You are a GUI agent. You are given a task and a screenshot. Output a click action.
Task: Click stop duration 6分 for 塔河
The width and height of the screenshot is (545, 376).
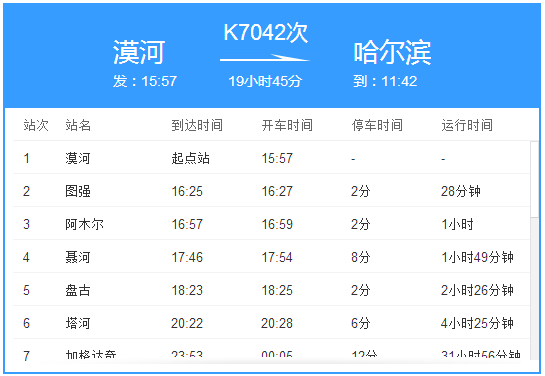click(x=361, y=324)
